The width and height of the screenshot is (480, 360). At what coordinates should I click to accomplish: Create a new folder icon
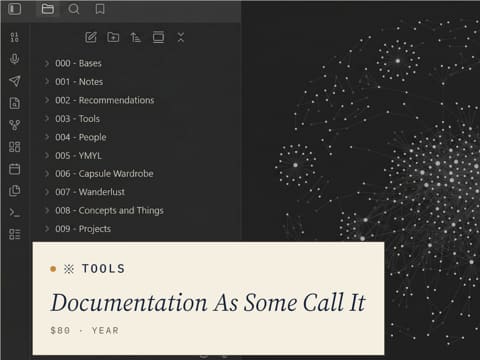click(113, 37)
